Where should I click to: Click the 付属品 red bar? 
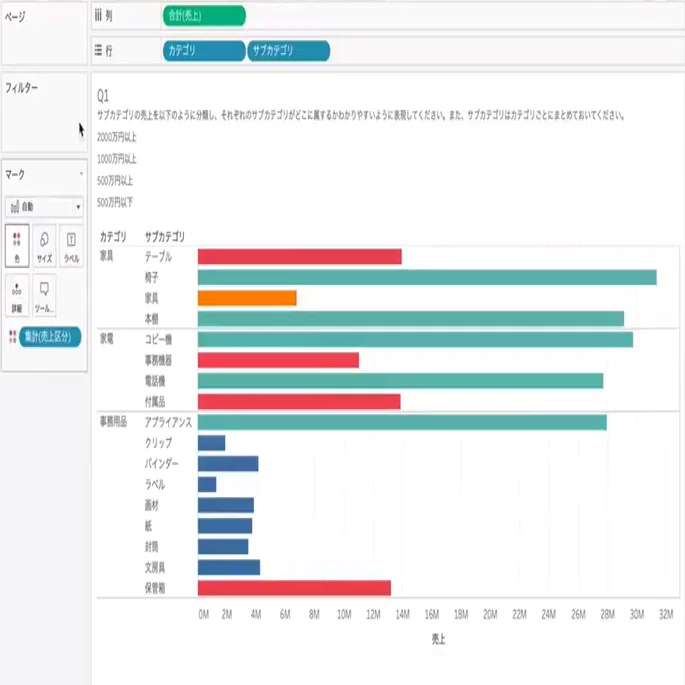tap(299, 401)
